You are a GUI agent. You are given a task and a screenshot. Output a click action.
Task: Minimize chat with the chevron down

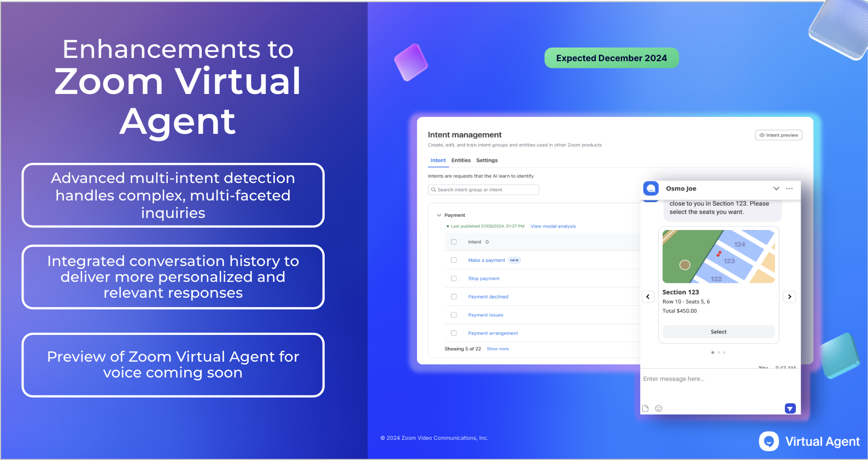pos(776,188)
